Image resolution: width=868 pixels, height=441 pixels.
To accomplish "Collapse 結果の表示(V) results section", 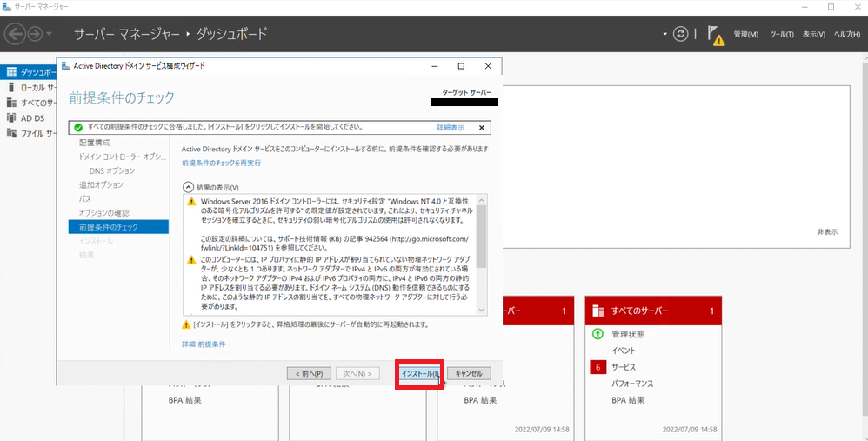I will point(188,188).
